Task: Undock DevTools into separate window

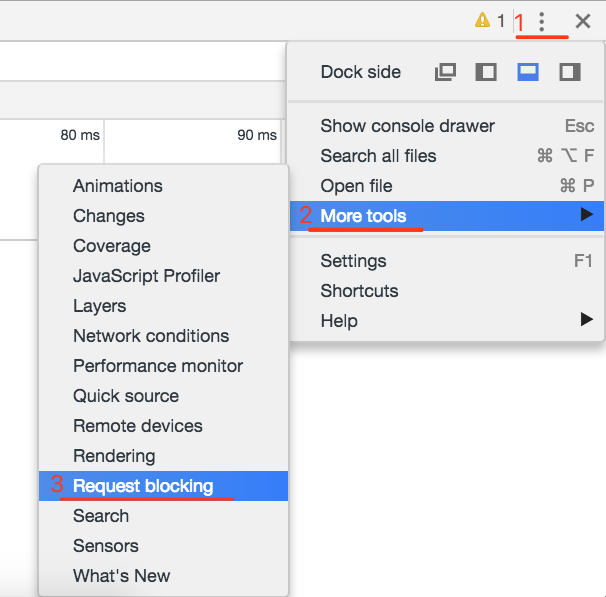Action: (446, 72)
